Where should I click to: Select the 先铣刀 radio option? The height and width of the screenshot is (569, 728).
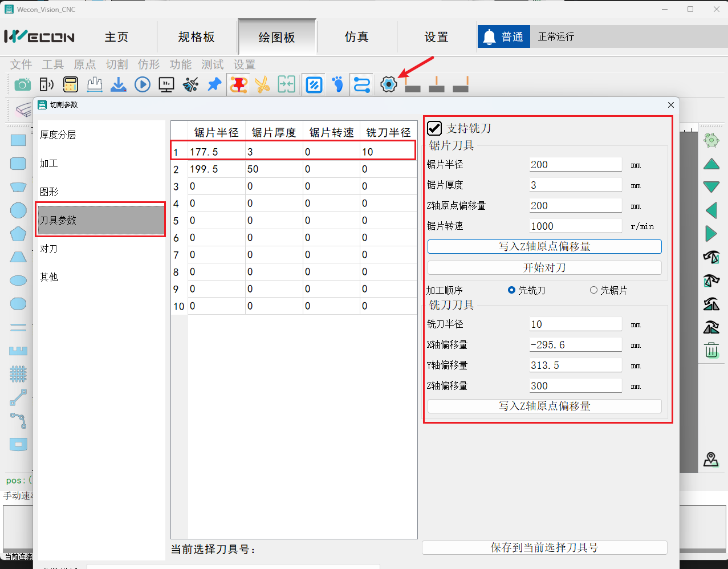tap(511, 290)
